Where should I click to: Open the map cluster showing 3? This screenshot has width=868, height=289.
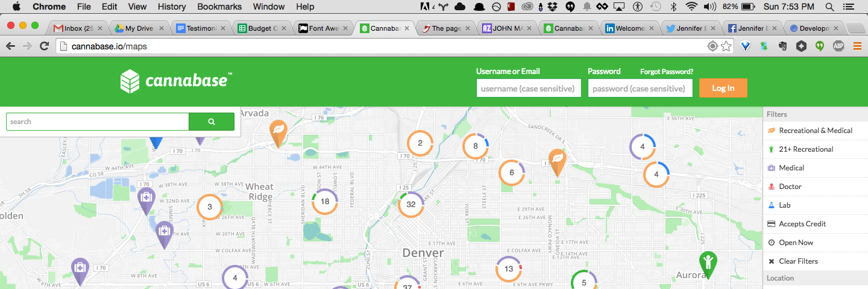210,207
